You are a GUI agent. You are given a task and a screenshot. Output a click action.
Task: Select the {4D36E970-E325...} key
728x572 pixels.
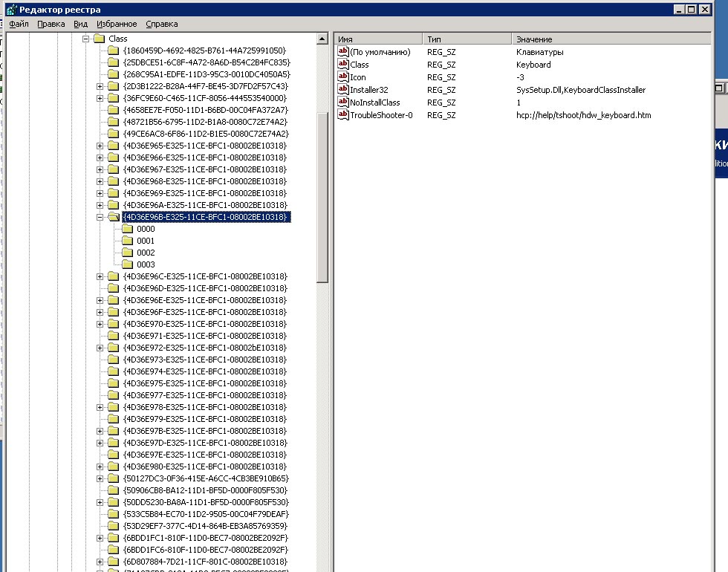point(205,324)
